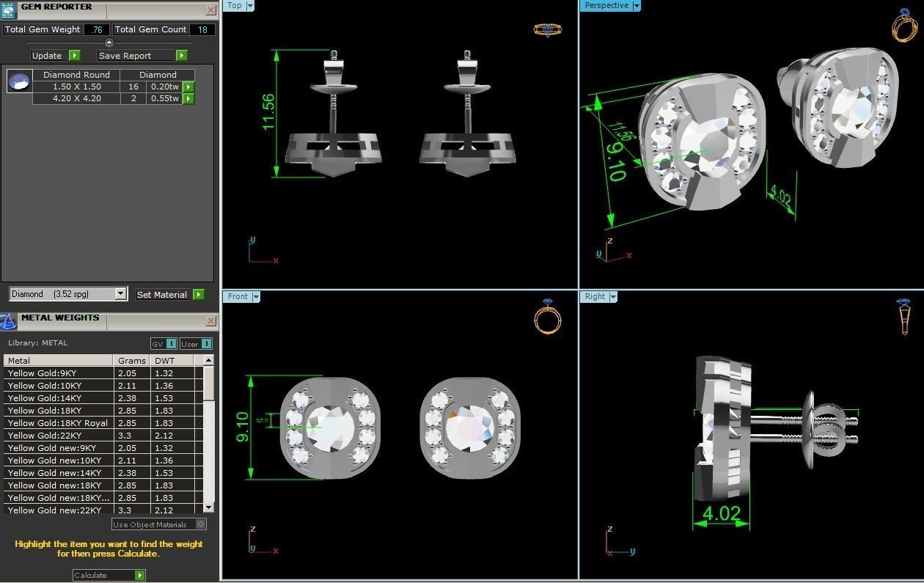Click the green arrow on the 0.20tw row
This screenshot has height=583, width=924.
(188, 87)
